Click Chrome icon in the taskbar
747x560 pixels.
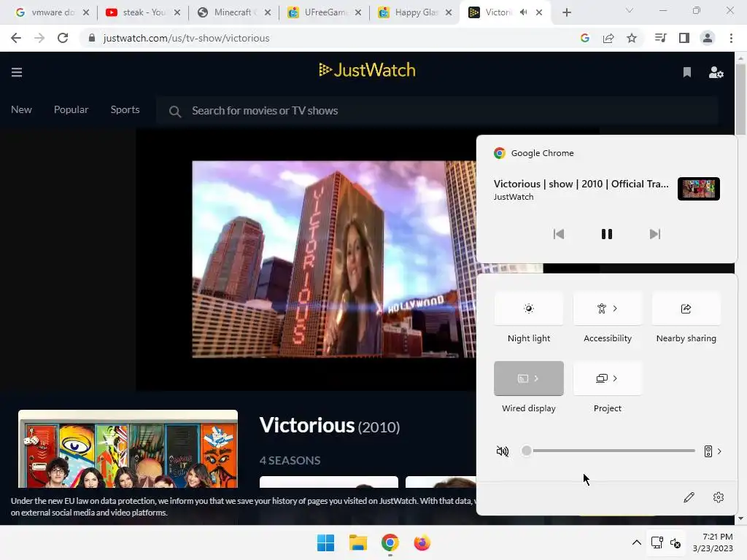[390, 542]
